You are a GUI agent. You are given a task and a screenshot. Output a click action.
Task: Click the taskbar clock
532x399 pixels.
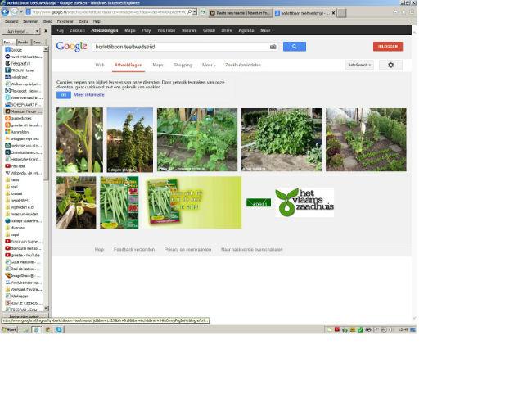coord(404,329)
